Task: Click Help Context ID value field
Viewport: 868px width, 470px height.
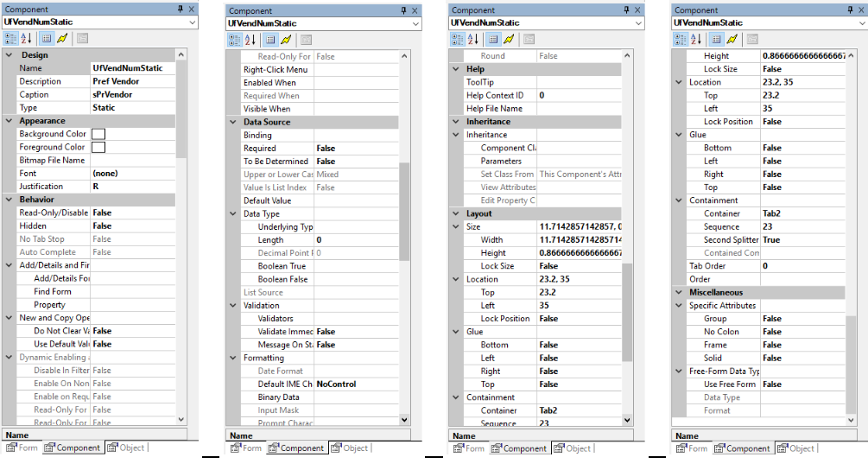Action: tap(579, 95)
